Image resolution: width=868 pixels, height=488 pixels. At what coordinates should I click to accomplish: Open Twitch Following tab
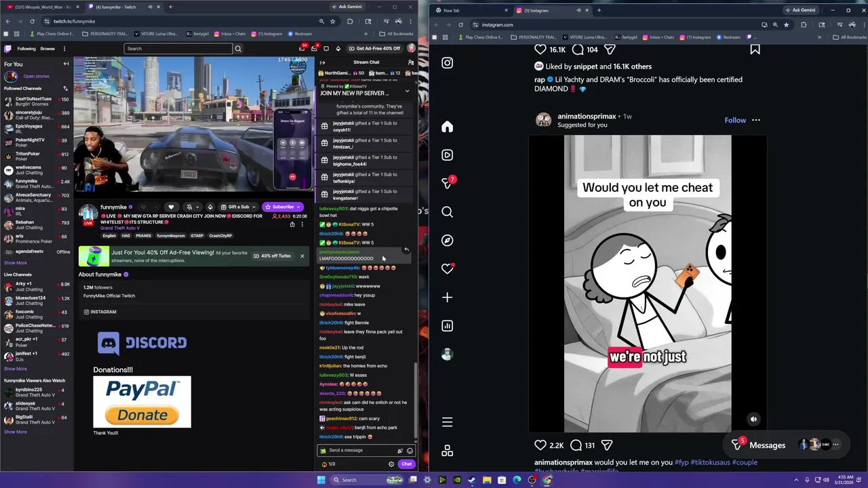(26, 49)
